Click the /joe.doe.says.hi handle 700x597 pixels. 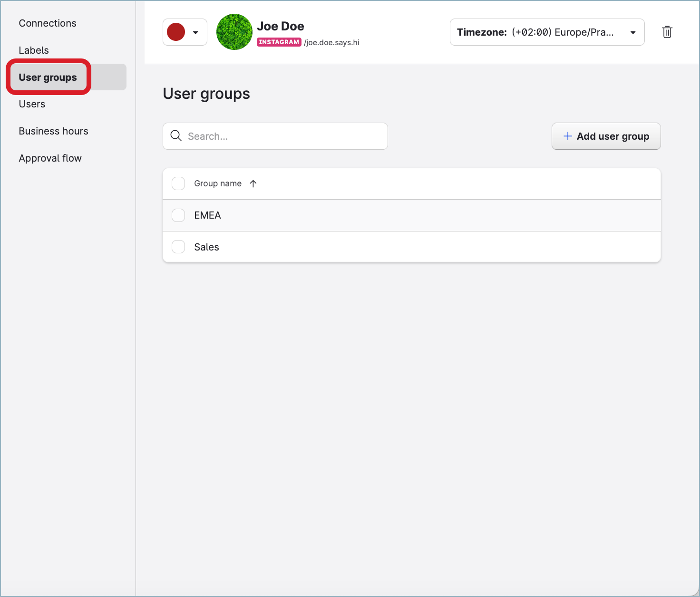332,42
